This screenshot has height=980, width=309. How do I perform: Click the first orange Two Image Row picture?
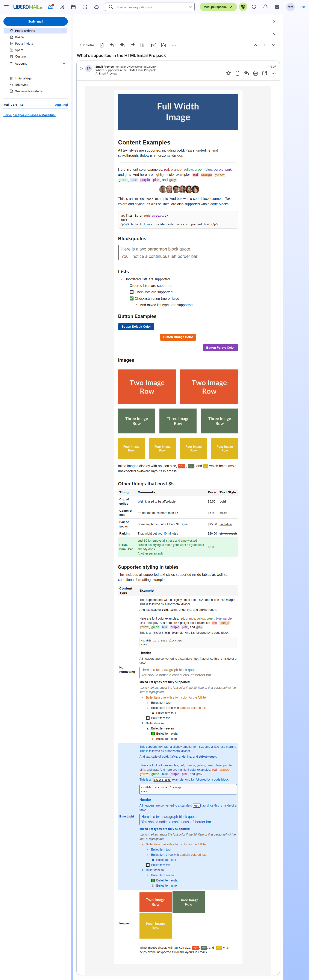point(147,387)
